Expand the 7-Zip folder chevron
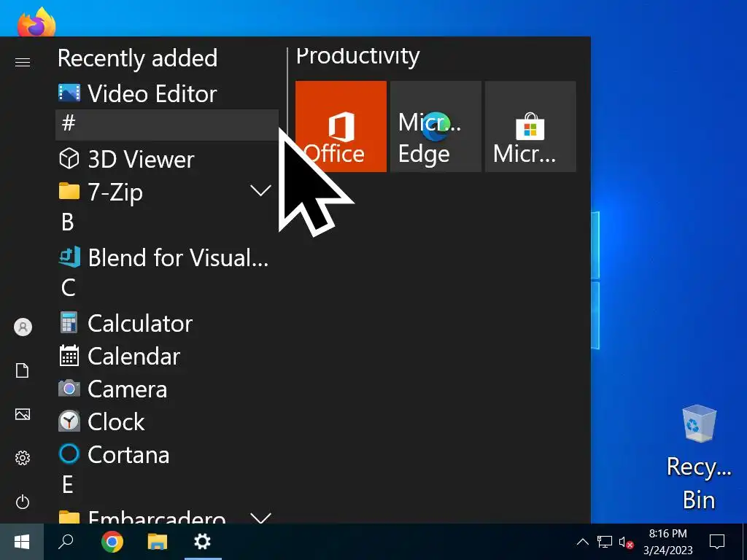 [260, 191]
